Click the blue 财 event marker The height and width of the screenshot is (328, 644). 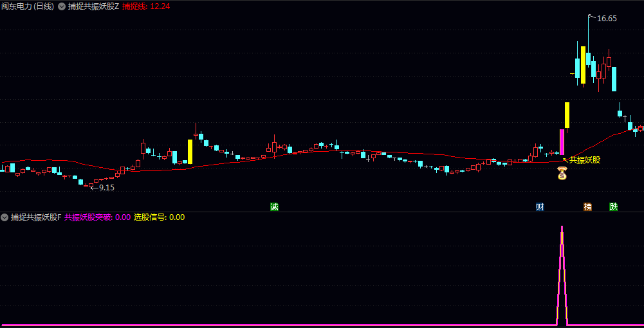pos(540,206)
